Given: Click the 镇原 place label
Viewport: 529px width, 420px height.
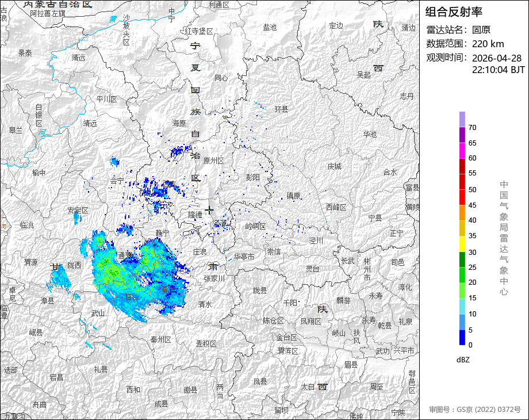Looking at the screenshot, I should click(x=293, y=196).
